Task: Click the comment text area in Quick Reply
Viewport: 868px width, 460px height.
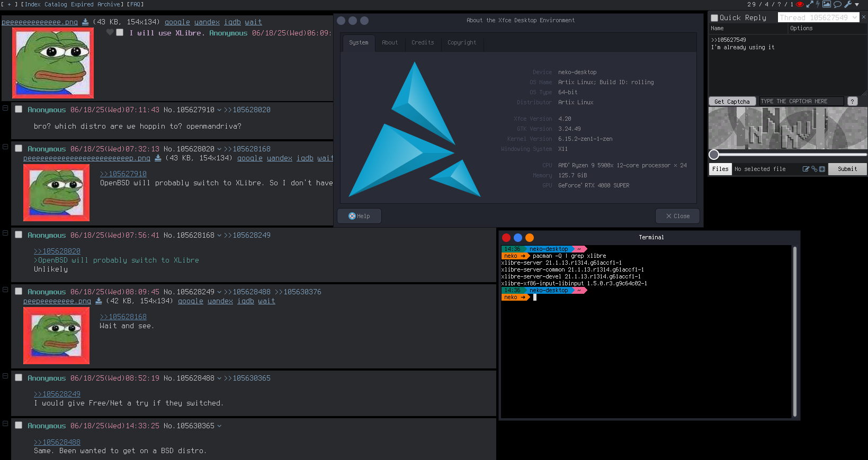Action: tap(788, 65)
